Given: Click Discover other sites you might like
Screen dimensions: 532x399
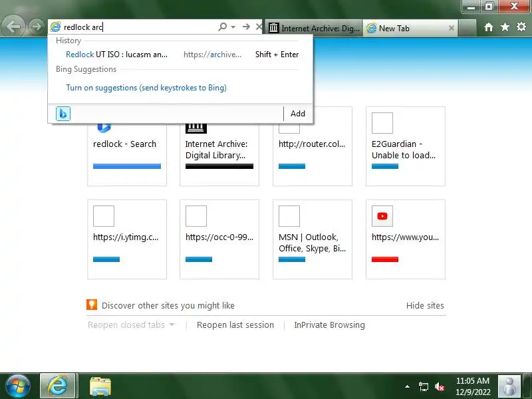Looking at the screenshot, I should [168, 306].
